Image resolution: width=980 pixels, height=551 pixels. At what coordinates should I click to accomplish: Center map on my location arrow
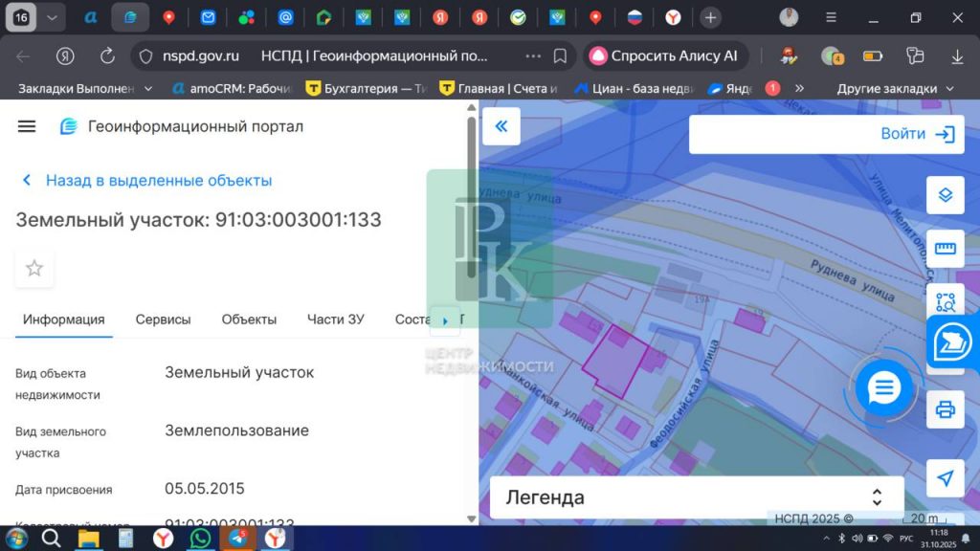(945, 478)
